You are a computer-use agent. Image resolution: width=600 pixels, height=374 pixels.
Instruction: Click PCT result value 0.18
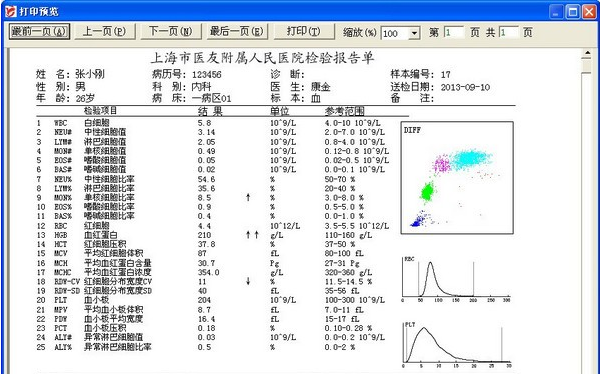(206, 328)
